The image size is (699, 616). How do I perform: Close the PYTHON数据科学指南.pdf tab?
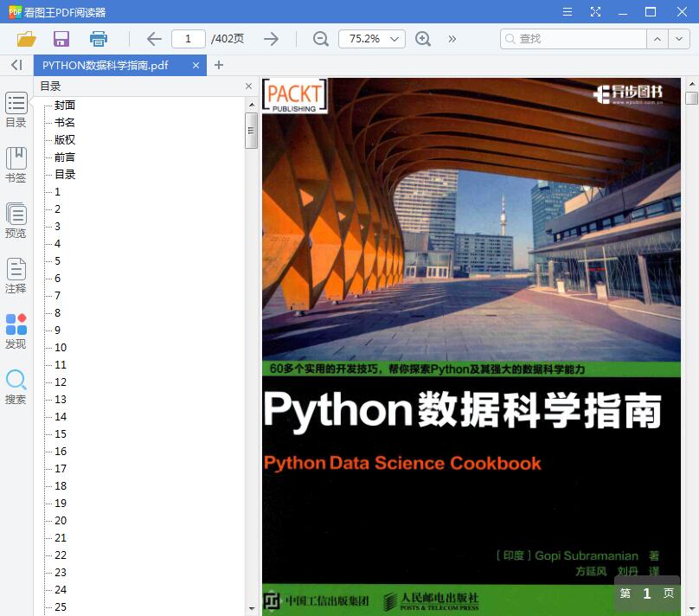[x=196, y=66]
